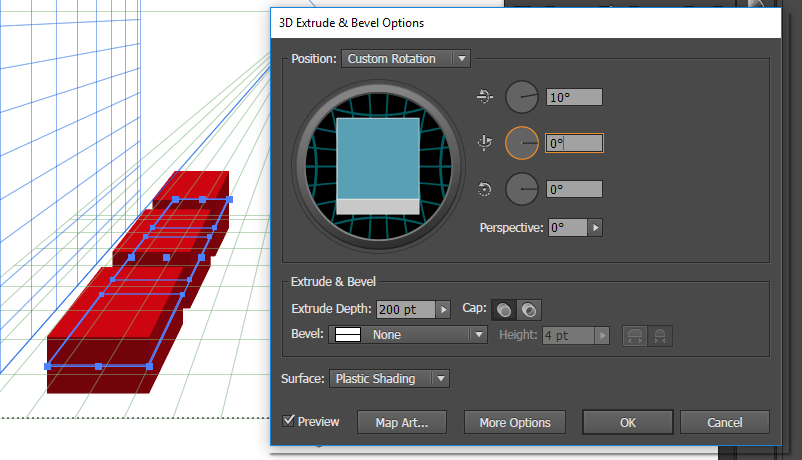Open the Position dropdown
Image resolution: width=802 pixels, height=460 pixels.
click(x=406, y=59)
